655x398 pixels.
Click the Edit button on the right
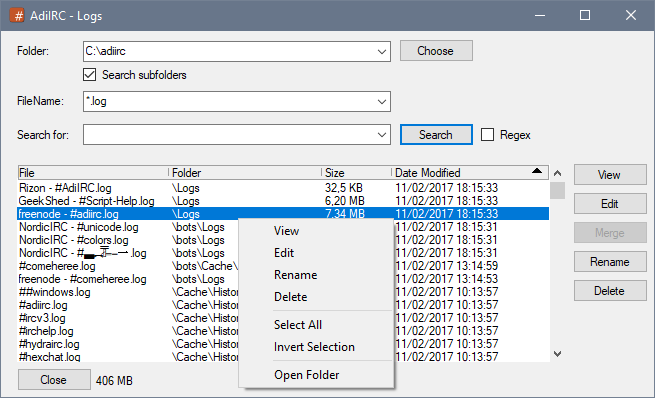coord(610,204)
